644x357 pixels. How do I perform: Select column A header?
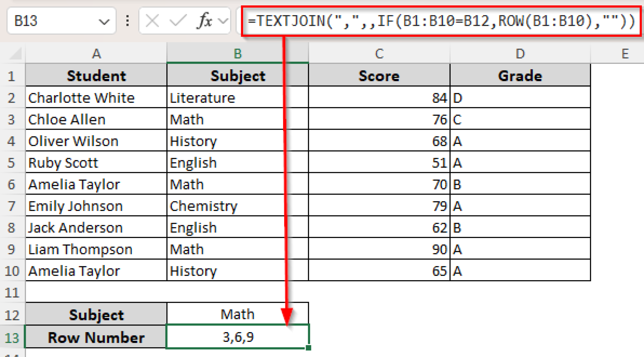96,54
